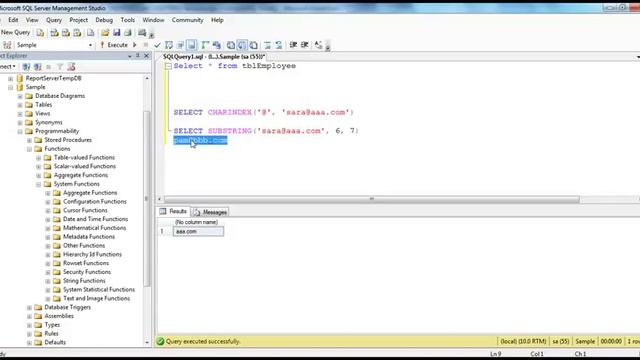Display Estimated Execution Plan icon
Image resolution: width=640 pixels, height=360 pixels.
click(169, 45)
